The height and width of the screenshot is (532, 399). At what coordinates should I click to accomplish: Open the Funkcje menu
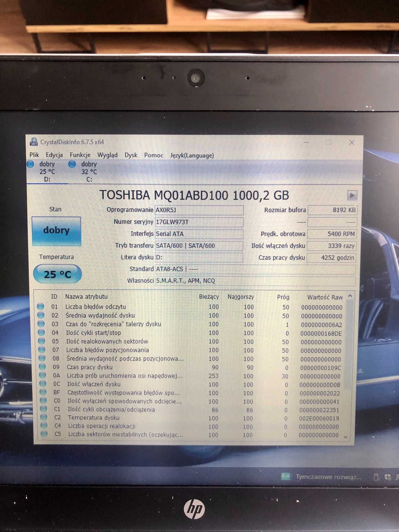tap(80, 155)
